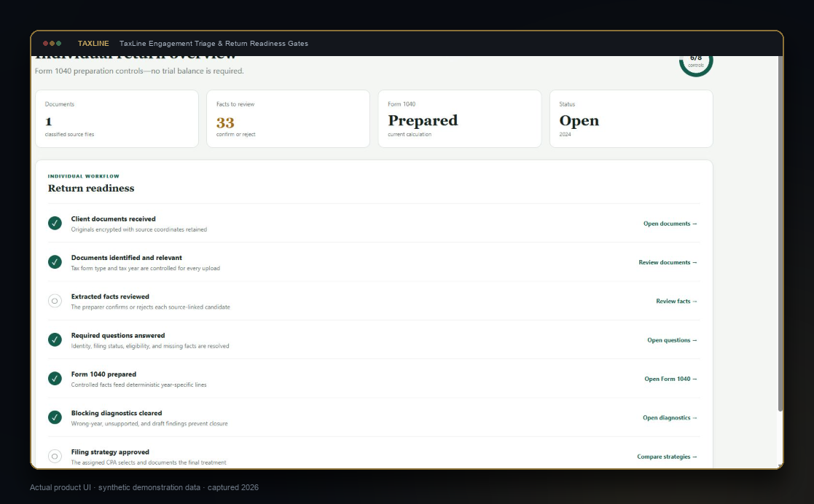Click the check icon for Blocking diagnostics cleared

55,417
